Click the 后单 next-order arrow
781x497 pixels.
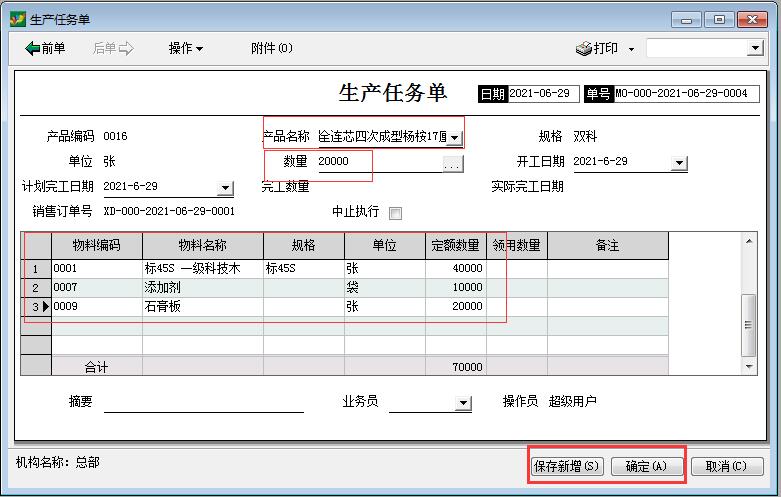[113, 48]
